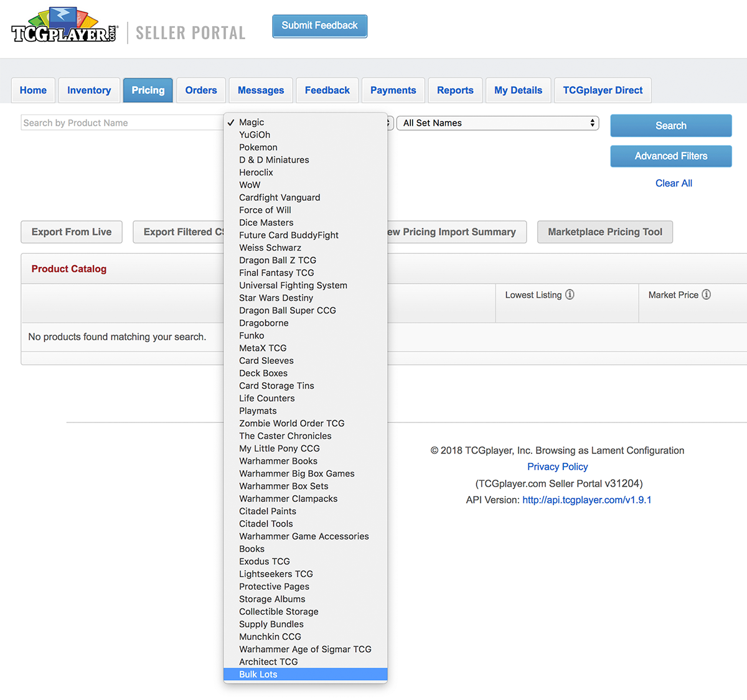747x700 pixels.
Task: Pick the Card Sleeves option
Action: coord(306,361)
